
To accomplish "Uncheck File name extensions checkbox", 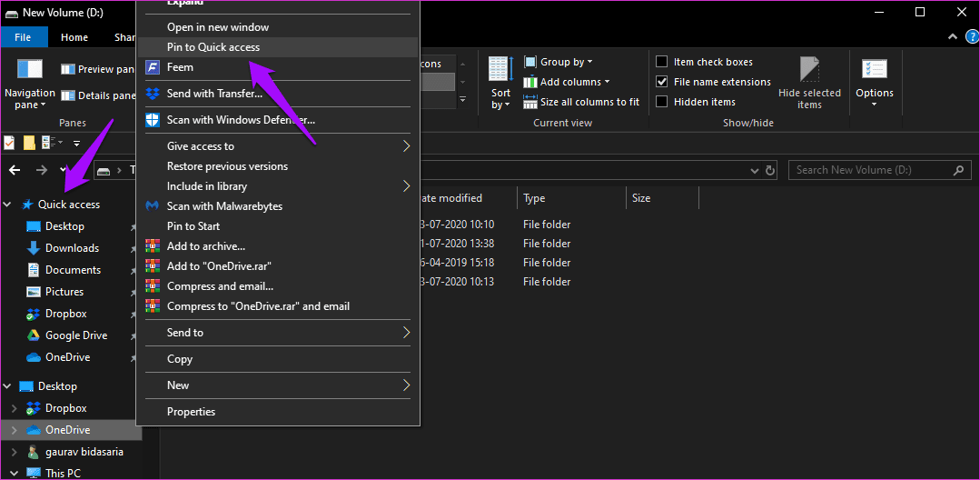I will pyautogui.click(x=662, y=82).
